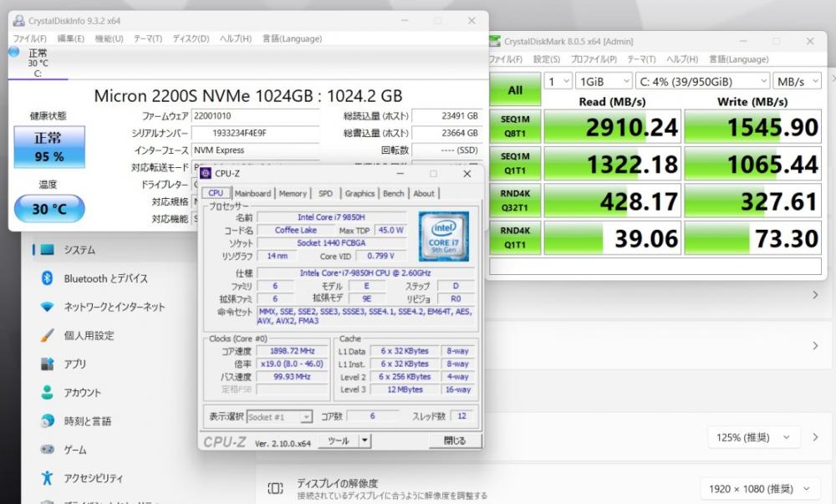Open the 機能 menu in CrystalDiskInfo
The height and width of the screenshot is (504, 836).
click(x=109, y=38)
